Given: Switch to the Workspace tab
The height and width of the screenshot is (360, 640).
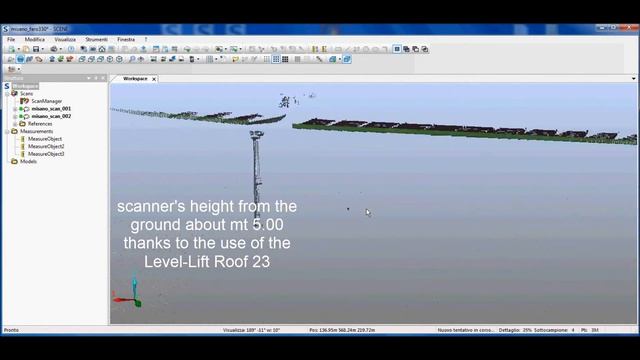Looking at the screenshot, I should coord(135,78).
